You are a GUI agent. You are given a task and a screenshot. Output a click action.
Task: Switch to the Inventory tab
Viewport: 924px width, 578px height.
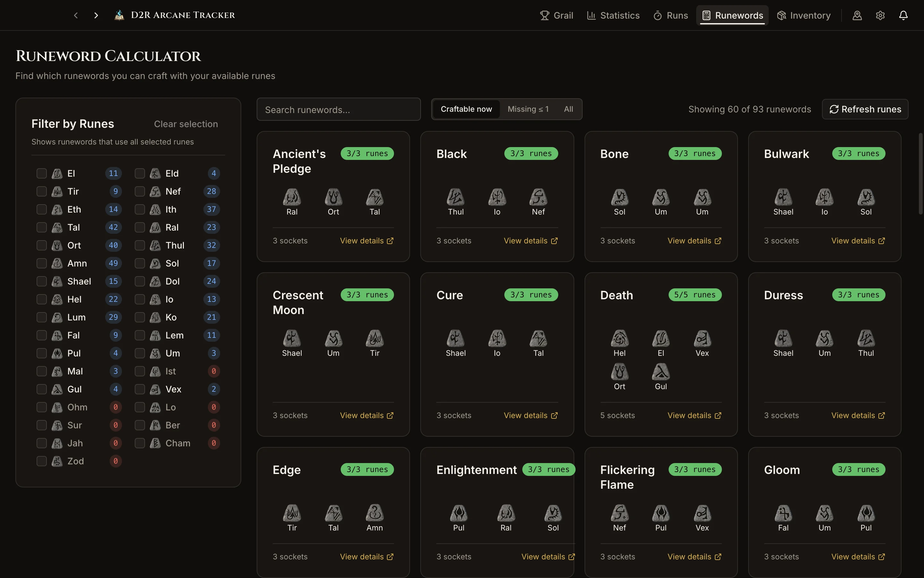[804, 15]
